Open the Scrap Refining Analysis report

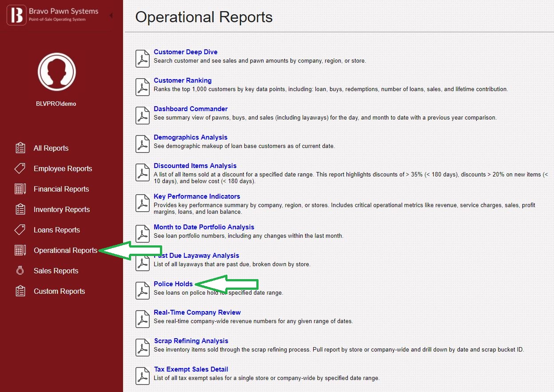191,341
